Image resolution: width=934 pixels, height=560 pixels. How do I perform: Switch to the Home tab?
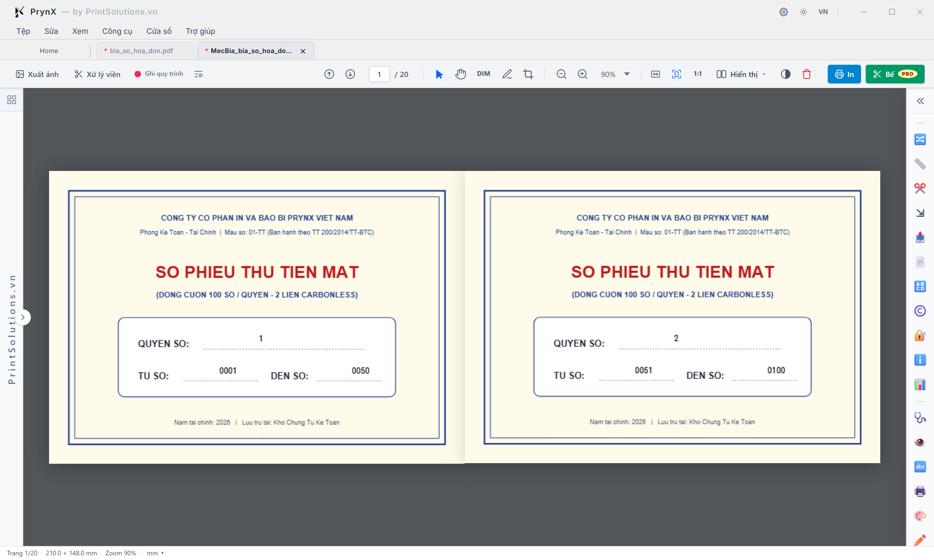tap(49, 51)
